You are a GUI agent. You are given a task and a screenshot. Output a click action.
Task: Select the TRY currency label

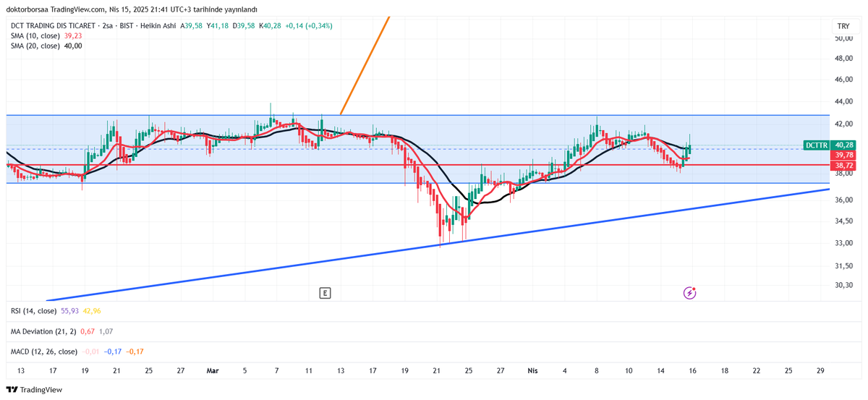pos(843,25)
